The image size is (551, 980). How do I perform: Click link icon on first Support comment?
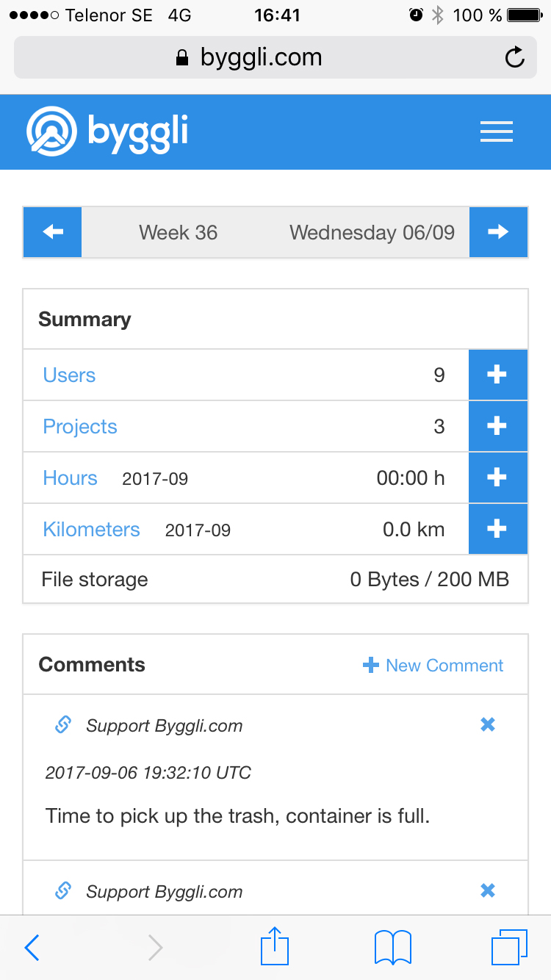point(63,725)
